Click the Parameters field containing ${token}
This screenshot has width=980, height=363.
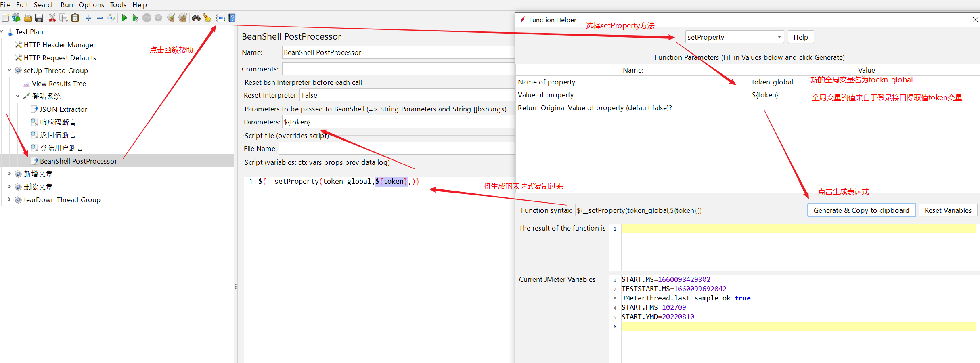coord(398,122)
